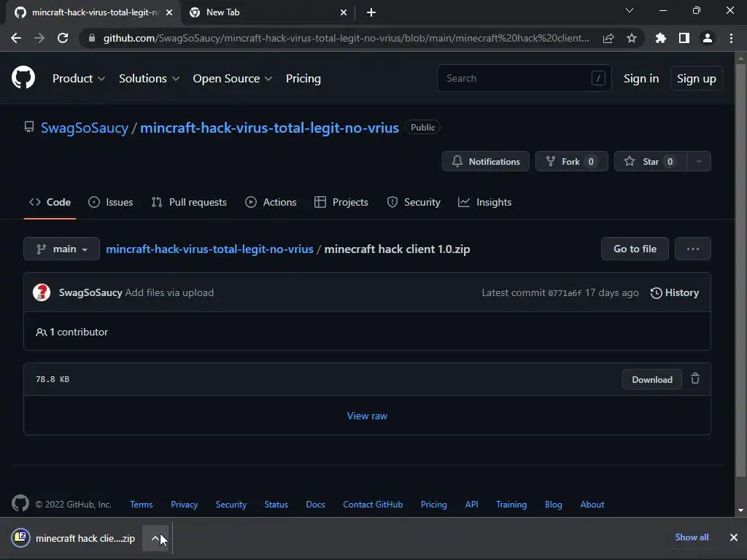Image resolution: width=747 pixels, height=560 pixels.
Task: Share this page icon in address bar
Action: 608,38
